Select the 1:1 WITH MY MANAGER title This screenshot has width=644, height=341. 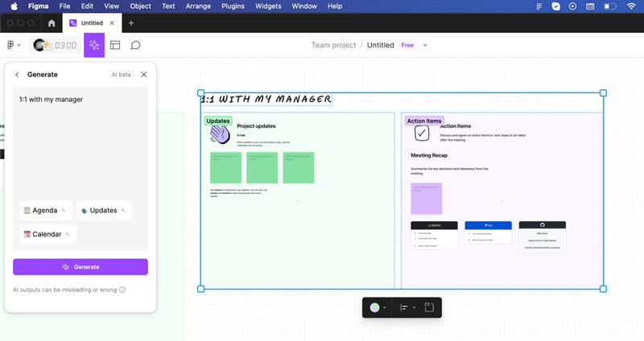coord(266,99)
